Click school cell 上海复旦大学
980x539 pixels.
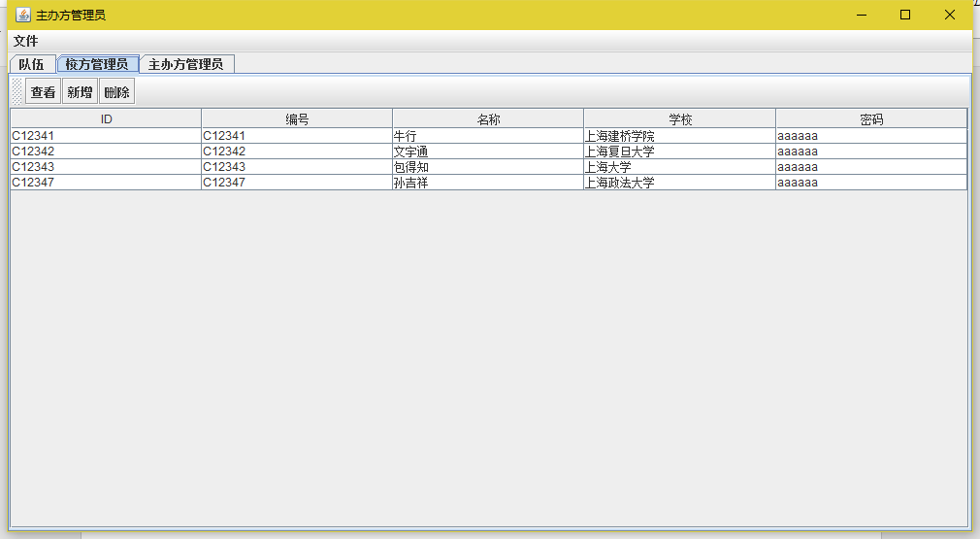680,152
